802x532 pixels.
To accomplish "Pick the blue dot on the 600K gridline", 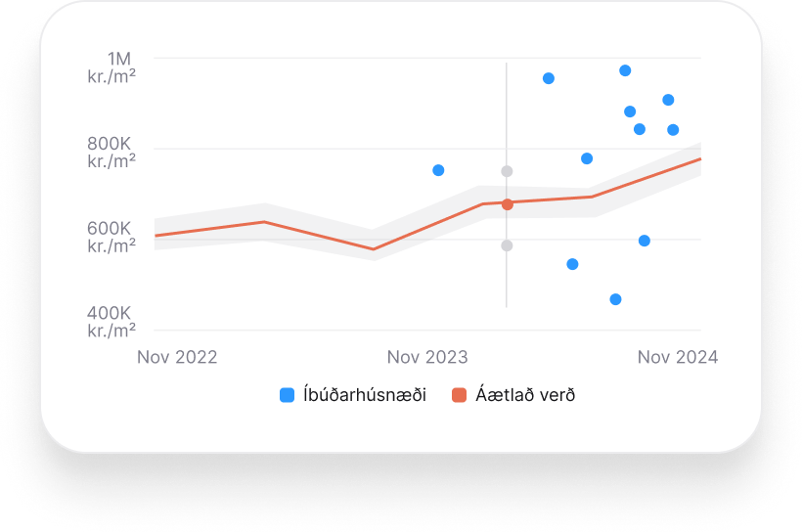I will [x=644, y=241].
